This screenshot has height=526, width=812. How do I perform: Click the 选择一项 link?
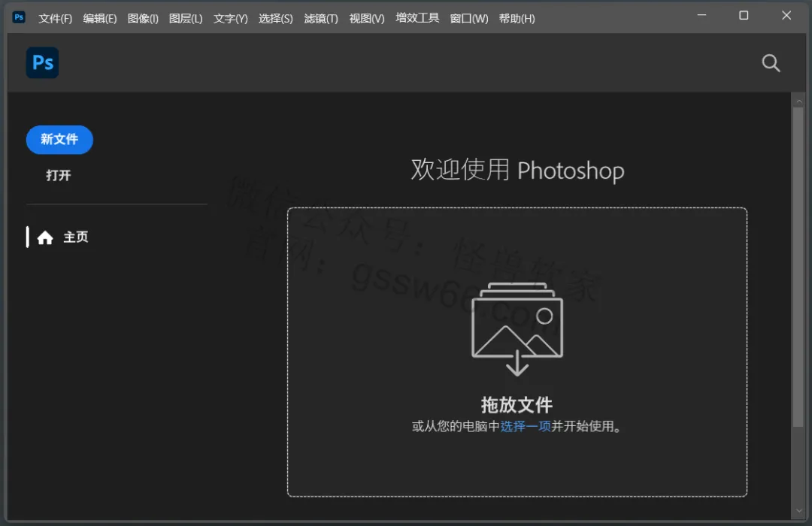[x=525, y=426]
